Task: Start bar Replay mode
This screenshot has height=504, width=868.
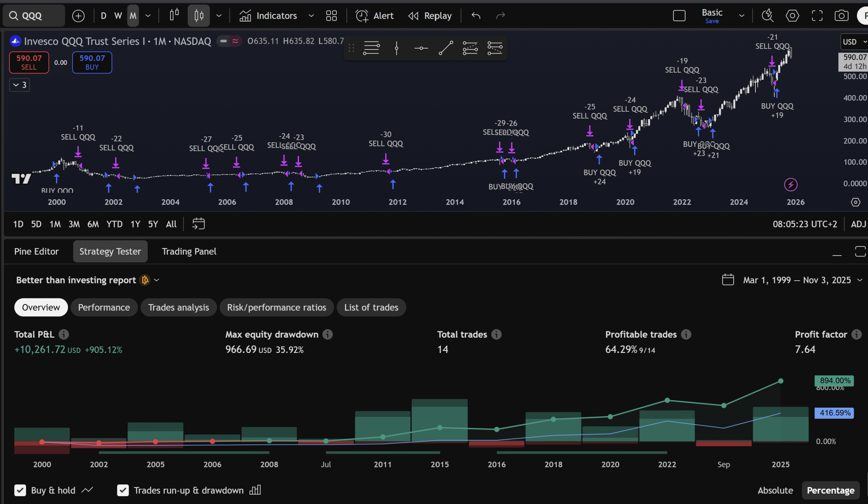Action: [430, 16]
